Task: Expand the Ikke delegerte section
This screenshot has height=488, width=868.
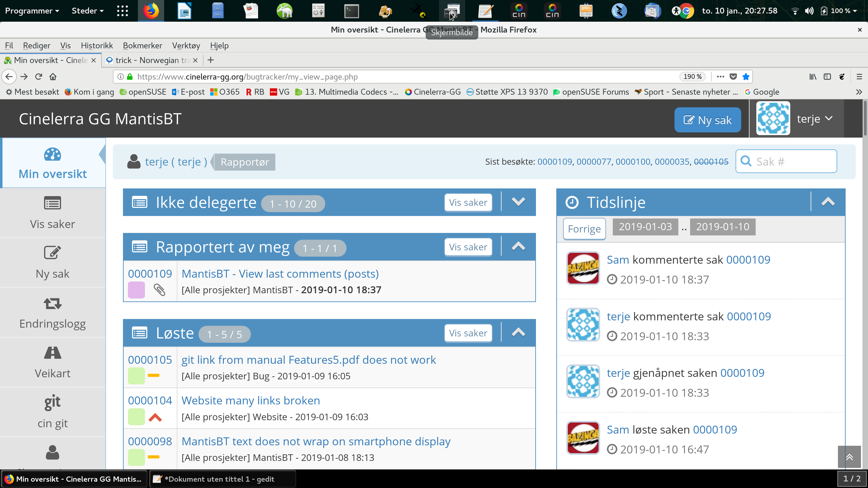Action: point(518,202)
